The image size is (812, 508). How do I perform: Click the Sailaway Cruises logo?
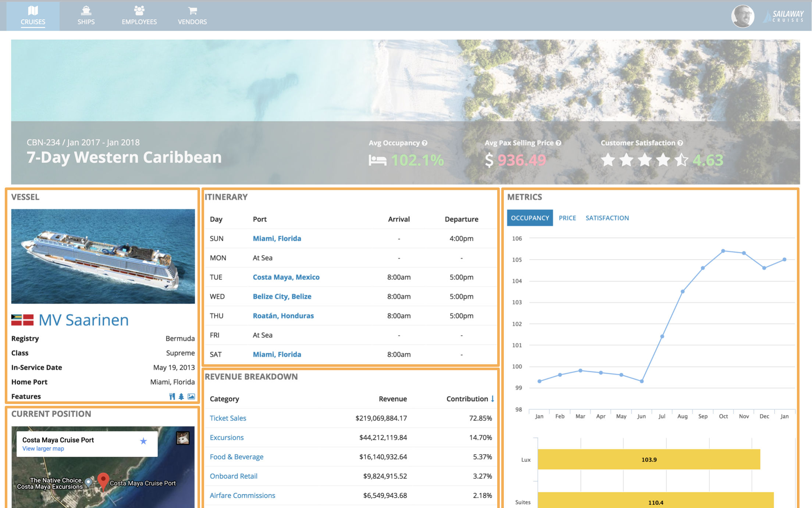pyautogui.click(x=784, y=16)
